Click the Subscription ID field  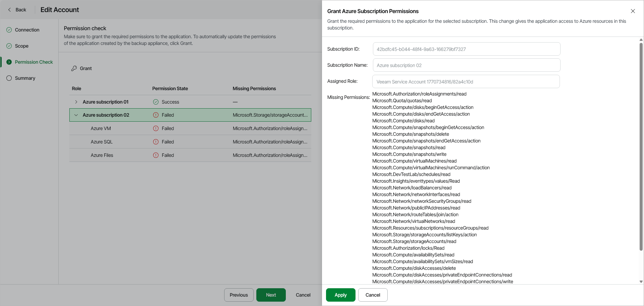(466, 49)
